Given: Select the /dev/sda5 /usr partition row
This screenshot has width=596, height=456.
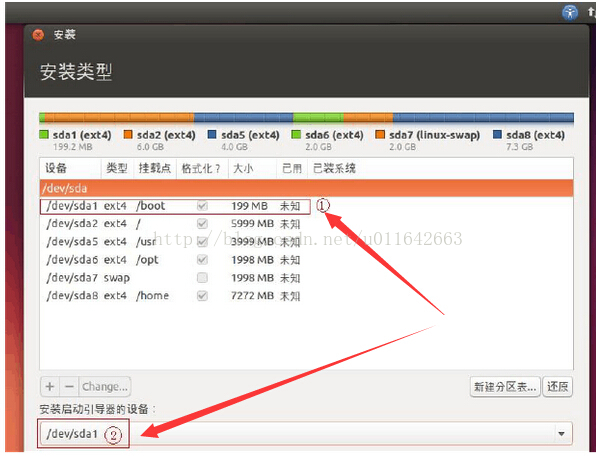Looking at the screenshot, I should coord(306,242).
